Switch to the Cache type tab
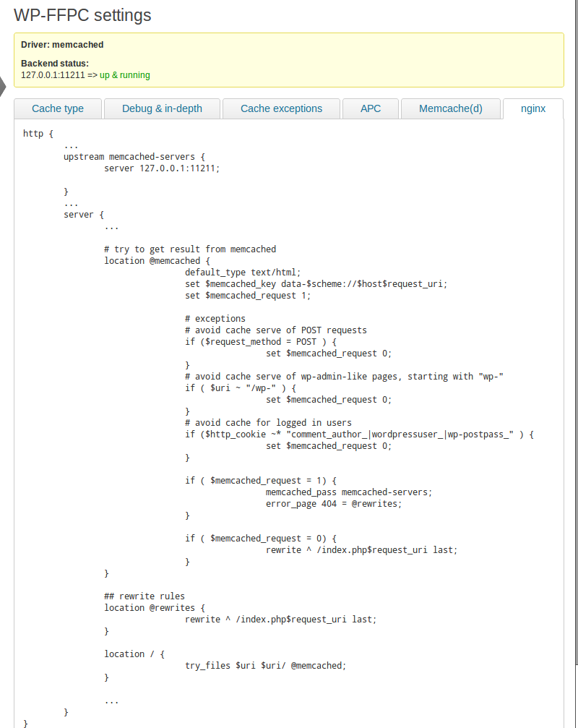578x728 pixels. tap(58, 108)
